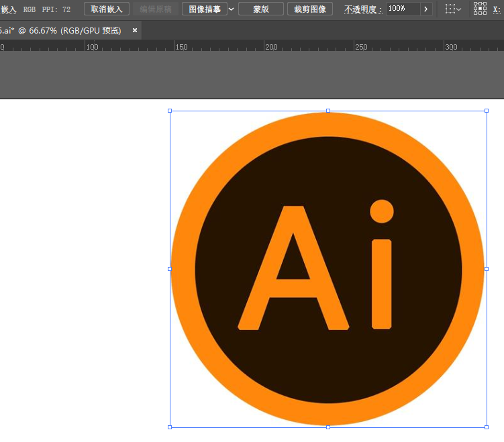504x442 pixels.
Task: Click the top-left selection handle
Action: pyautogui.click(x=170, y=111)
